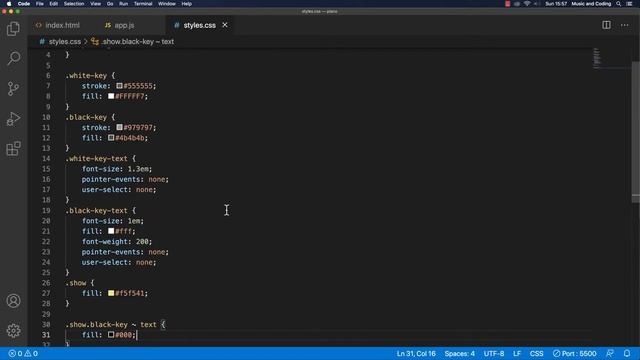
Task: Click the red recording icon in menu bar
Action: (x=507, y=4)
